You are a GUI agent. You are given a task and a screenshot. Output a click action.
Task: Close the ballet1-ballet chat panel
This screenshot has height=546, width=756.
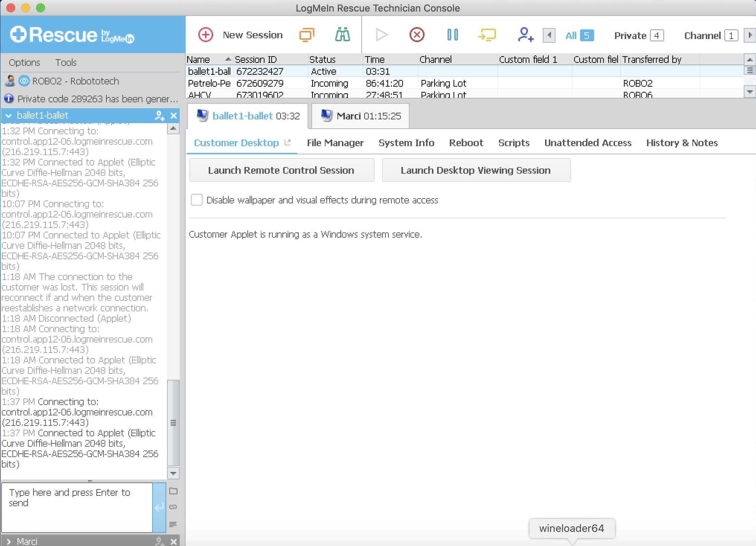174,116
